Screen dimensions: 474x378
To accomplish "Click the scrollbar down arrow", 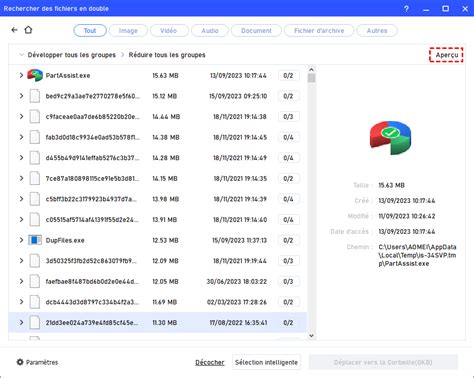I will coord(311,336).
